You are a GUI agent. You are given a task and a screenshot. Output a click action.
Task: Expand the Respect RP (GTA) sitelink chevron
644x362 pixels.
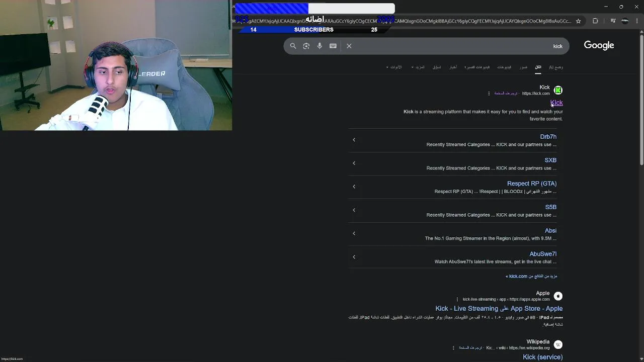pyautogui.click(x=354, y=187)
